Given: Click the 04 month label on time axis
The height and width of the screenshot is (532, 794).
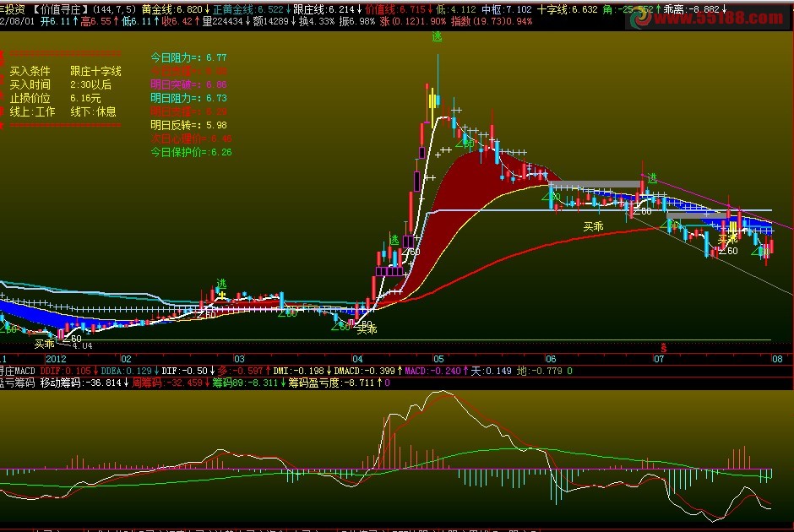Looking at the screenshot, I should [357, 359].
